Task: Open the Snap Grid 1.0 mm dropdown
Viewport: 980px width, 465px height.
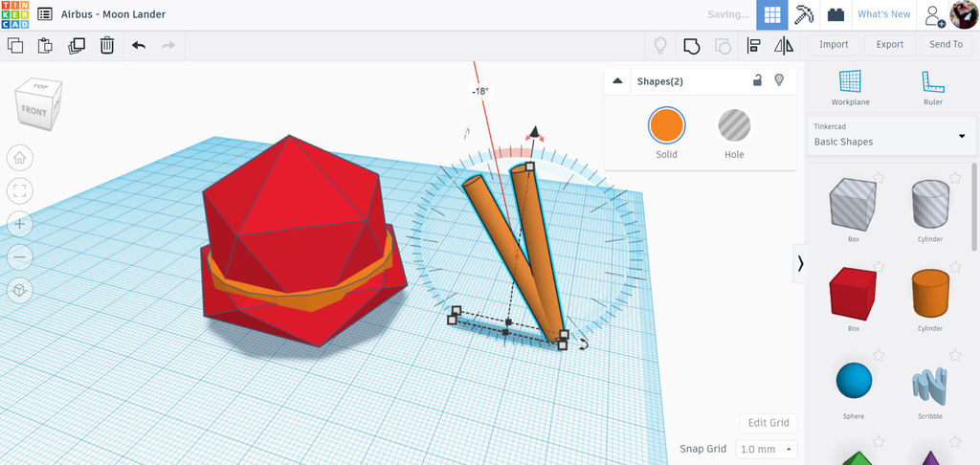Action: pyautogui.click(x=767, y=450)
